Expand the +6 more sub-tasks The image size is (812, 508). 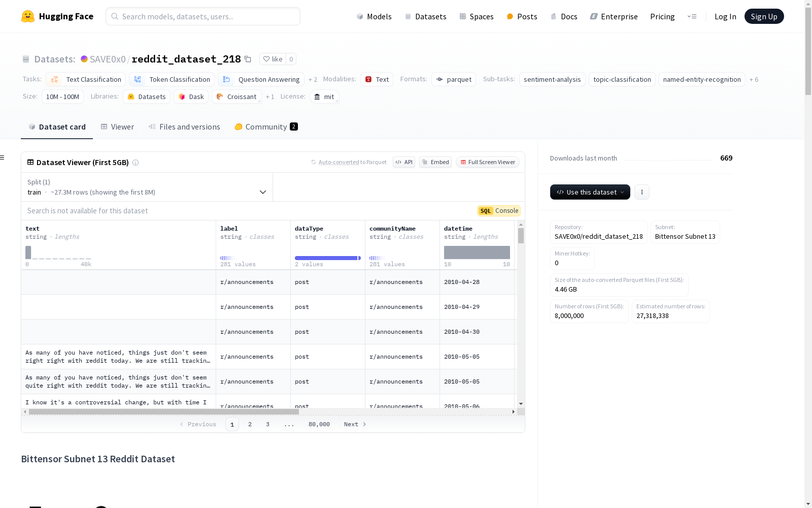pyautogui.click(x=754, y=80)
